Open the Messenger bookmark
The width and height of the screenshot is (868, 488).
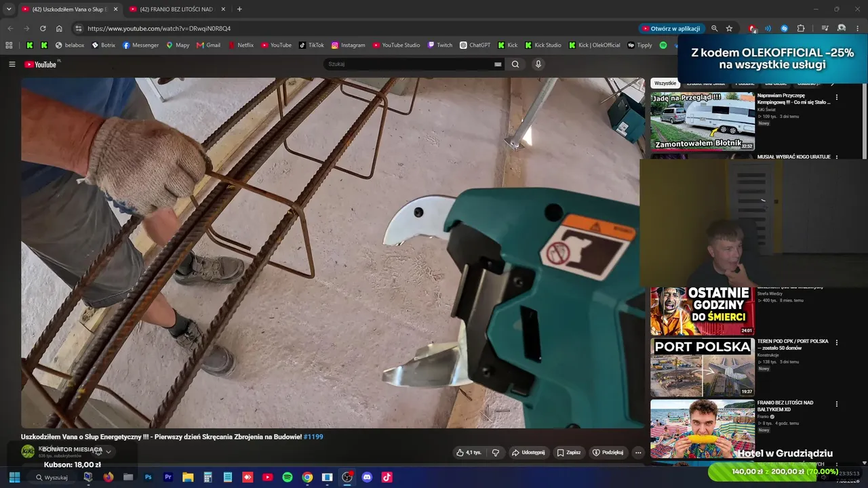[141, 45]
